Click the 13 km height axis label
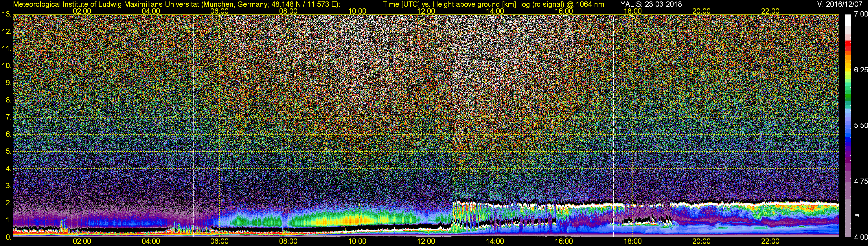Viewport: 868px width, 246px height. [x=7, y=14]
